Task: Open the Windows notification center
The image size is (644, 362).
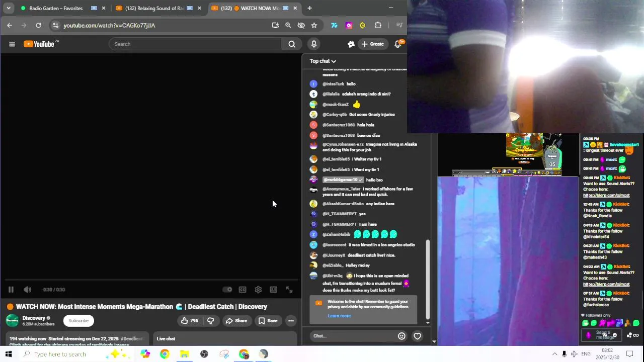Action: coord(629,354)
